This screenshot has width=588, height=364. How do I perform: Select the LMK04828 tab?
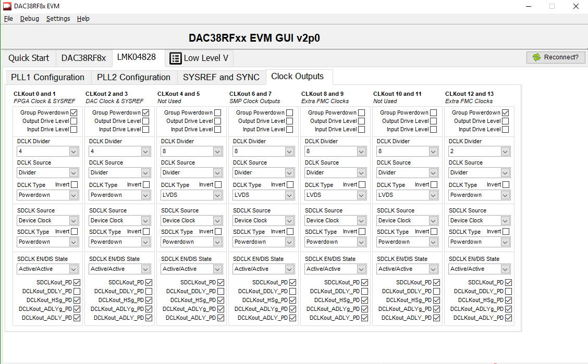tap(137, 57)
